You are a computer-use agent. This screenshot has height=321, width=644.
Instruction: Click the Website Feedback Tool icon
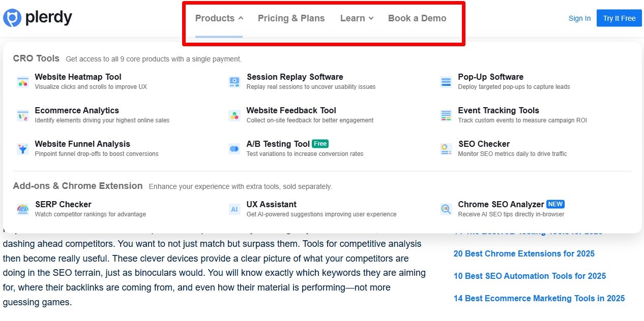pos(234,115)
